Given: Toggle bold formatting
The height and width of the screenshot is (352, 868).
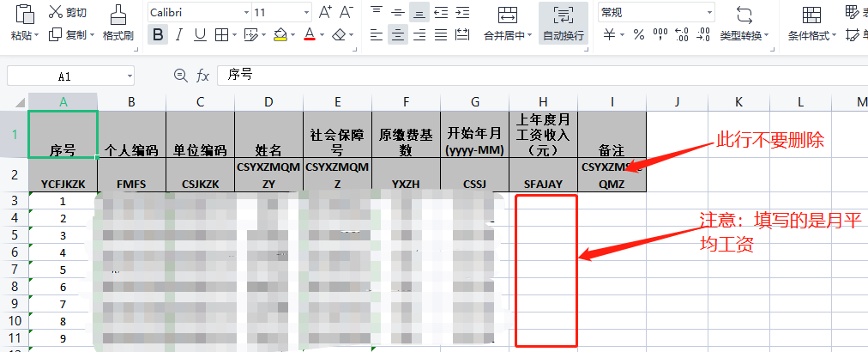Looking at the screenshot, I should pyautogui.click(x=158, y=35).
